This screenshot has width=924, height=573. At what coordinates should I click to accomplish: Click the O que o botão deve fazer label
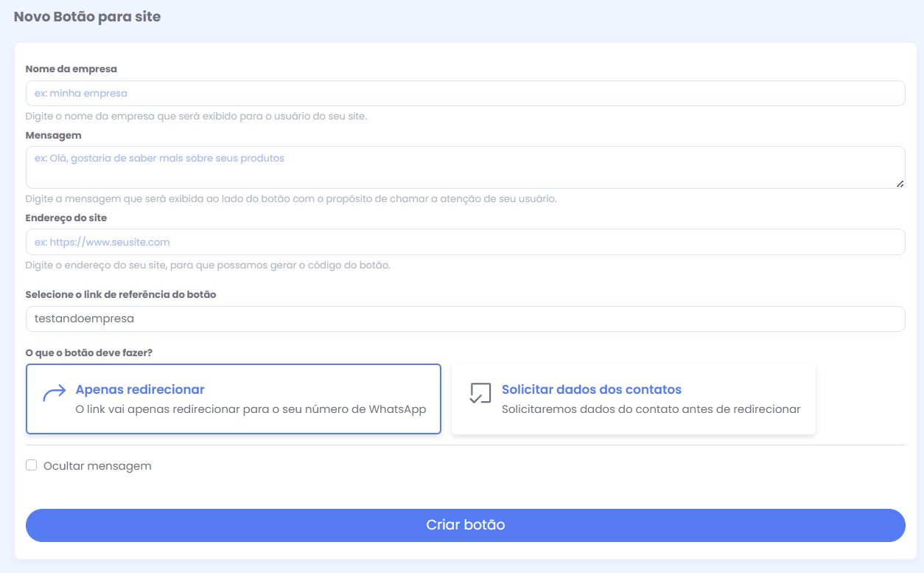[x=89, y=353]
